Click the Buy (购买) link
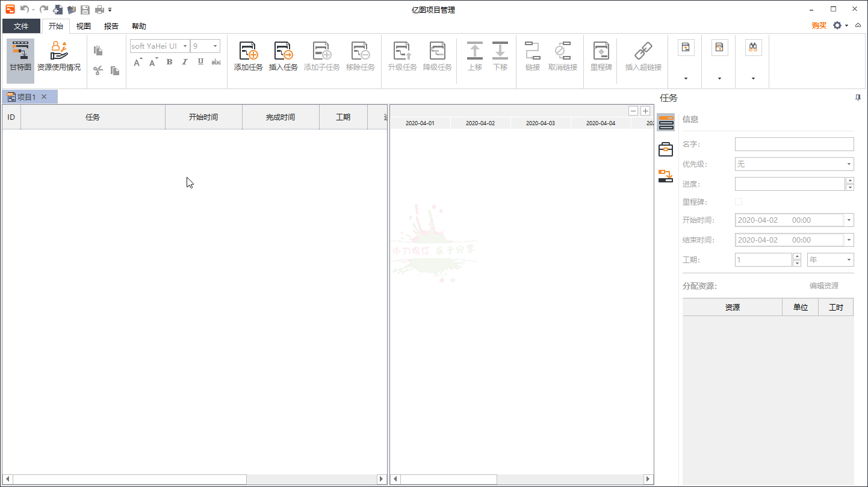The height and width of the screenshot is (487, 868). pyautogui.click(x=819, y=25)
